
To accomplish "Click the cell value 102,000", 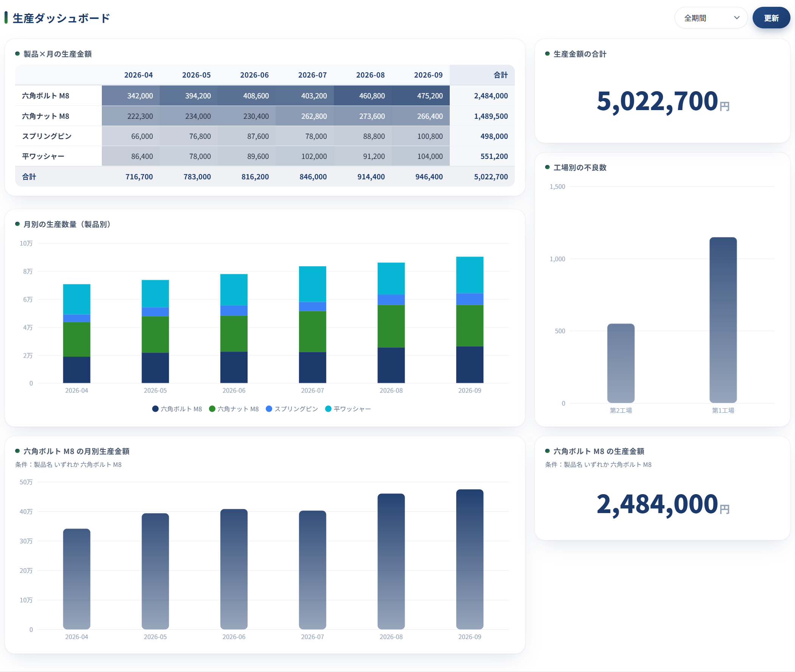I will click(304, 156).
